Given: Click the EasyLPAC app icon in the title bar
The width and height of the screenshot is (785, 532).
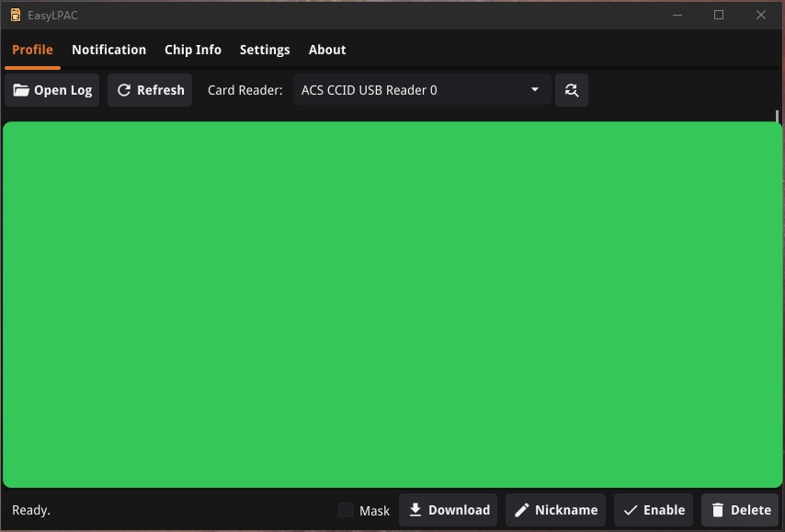Looking at the screenshot, I should pyautogui.click(x=15, y=15).
